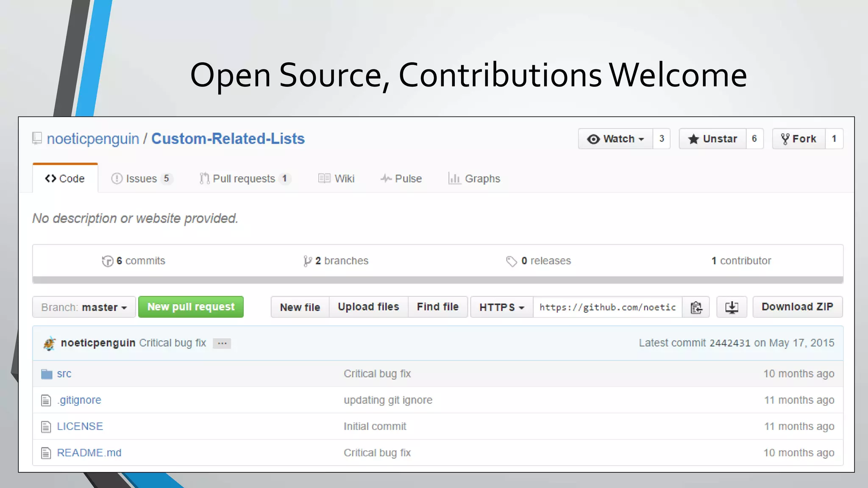Image resolution: width=868 pixels, height=488 pixels.
Task: Click the branches fork icon
Action: pyautogui.click(x=308, y=261)
